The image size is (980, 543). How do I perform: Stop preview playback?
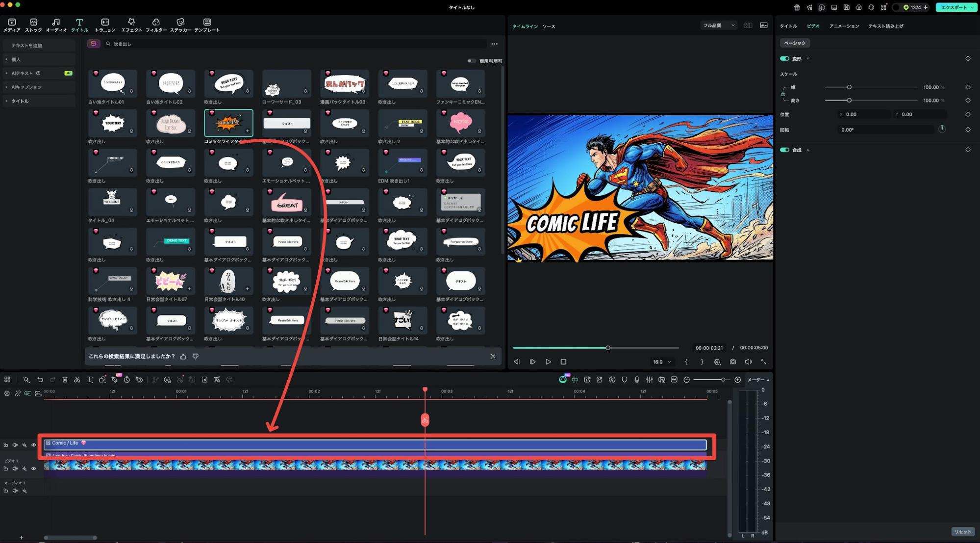(563, 362)
